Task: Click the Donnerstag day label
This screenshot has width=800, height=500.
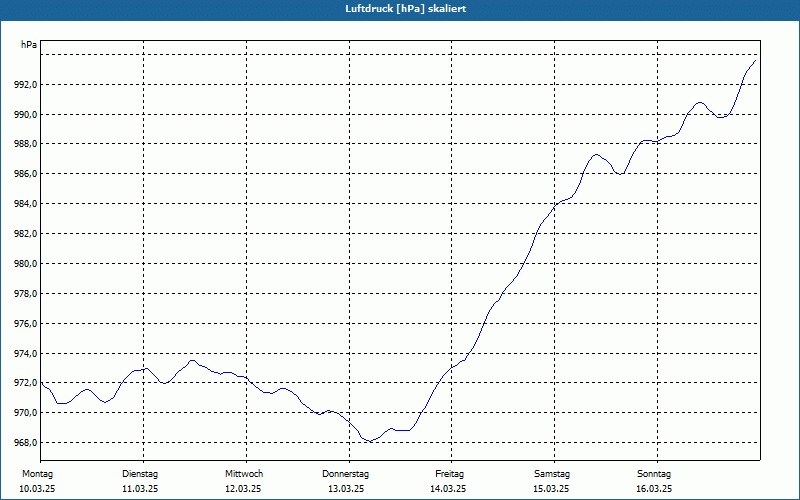Action: point(345,474)
